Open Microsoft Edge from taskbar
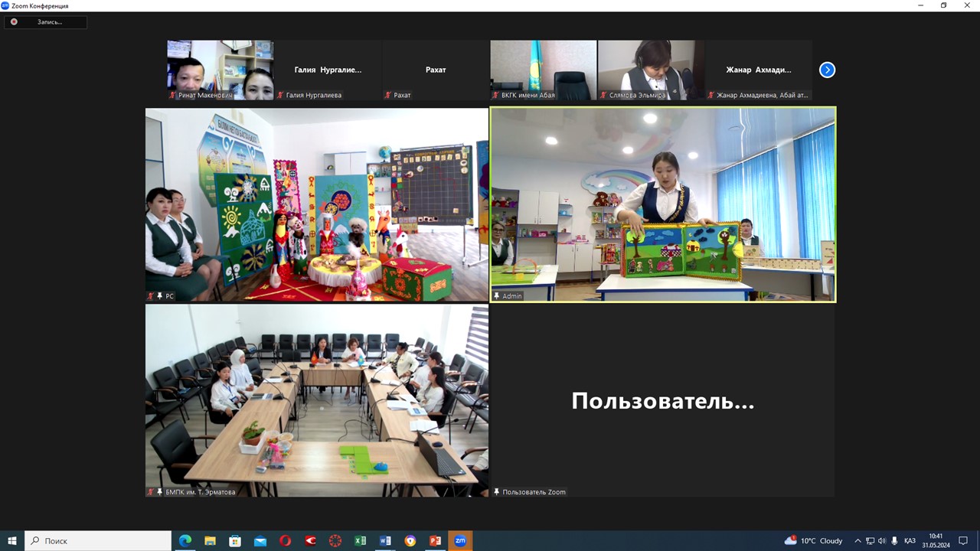980x551 pixels. coord(185,541)
